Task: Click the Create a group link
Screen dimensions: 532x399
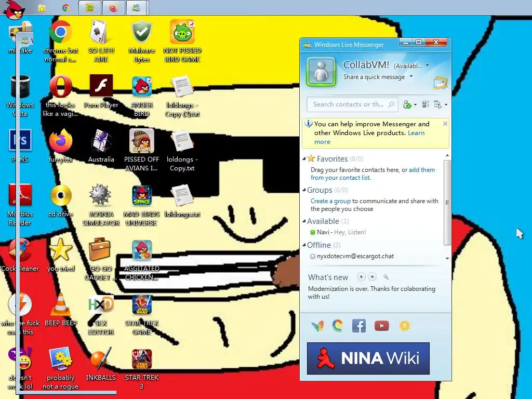Action: 330,201
